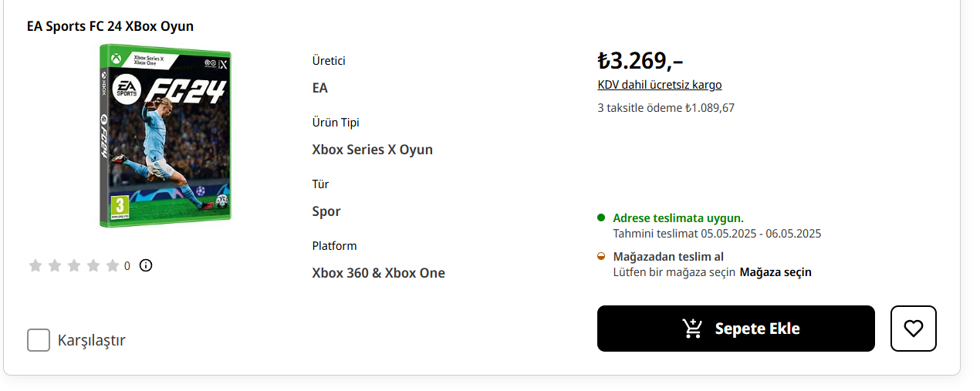Image resolution: width=980 pixels, height=391 pixels.
Task: Click the rating count number 0
Action: (127, 266)
